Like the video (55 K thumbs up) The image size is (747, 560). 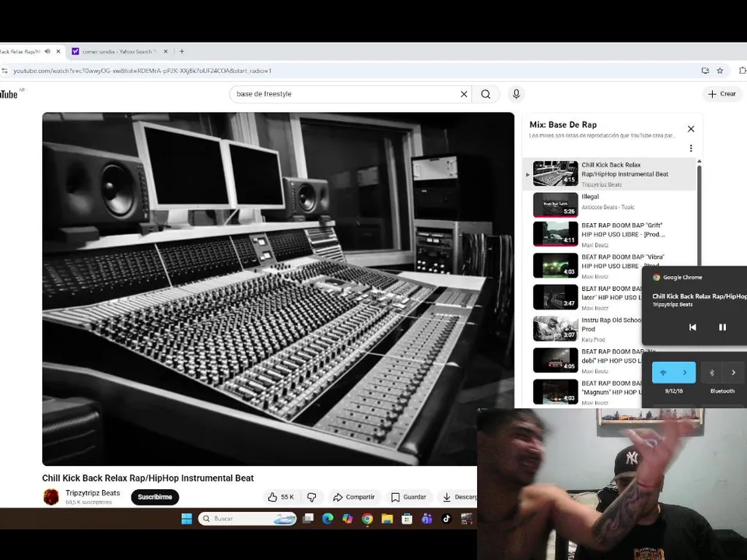281,497
